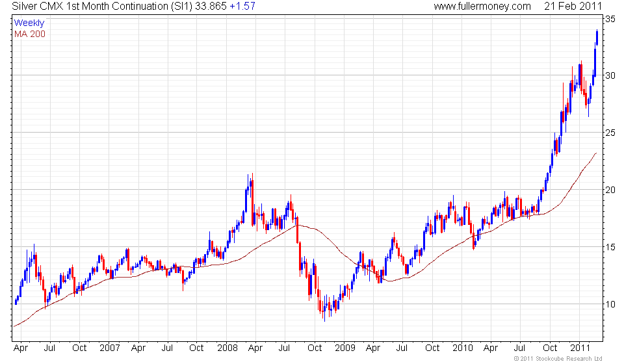Click the x-axis label 2007
The height and width of the screenshot is (364, 637).
pyautogui.click(x=110, y=348)
